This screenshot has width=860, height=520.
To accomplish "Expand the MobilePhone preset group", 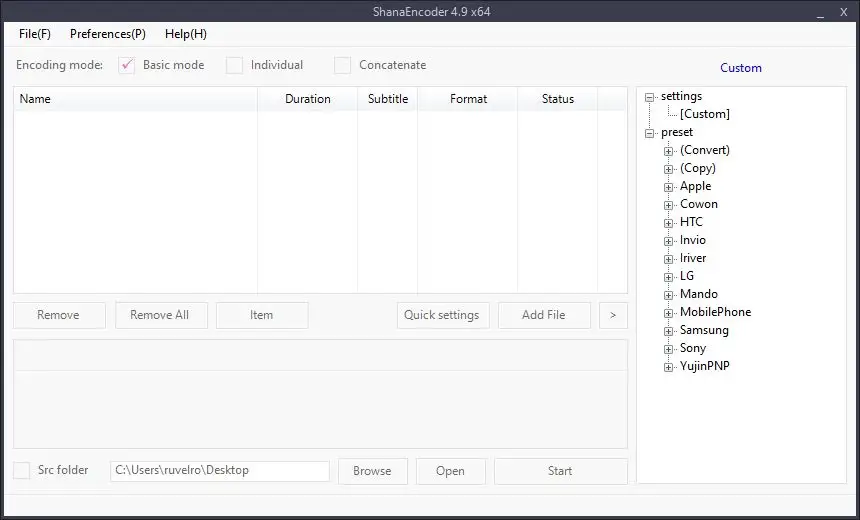I will tap(668, 313).
